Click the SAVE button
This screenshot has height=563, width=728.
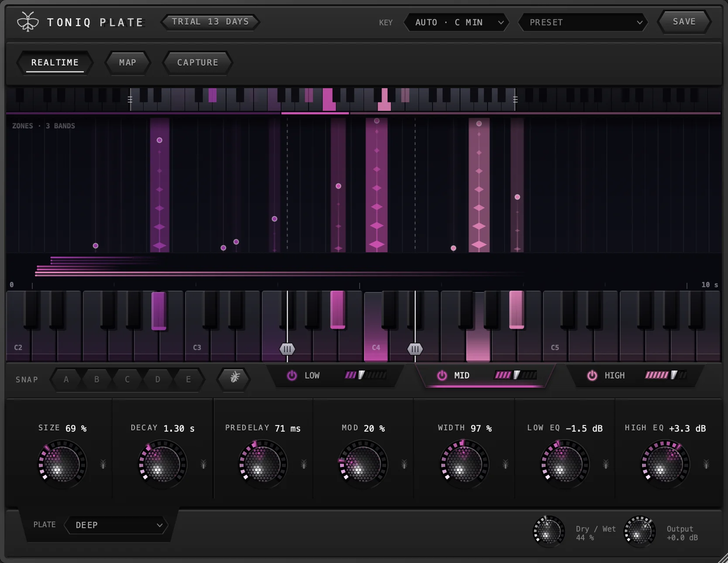coord(684,22)
